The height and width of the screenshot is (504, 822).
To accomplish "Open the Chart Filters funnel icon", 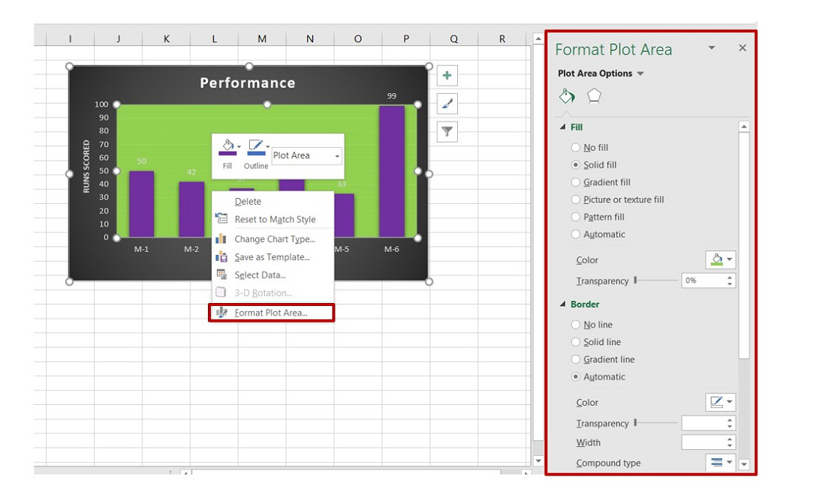I will click(447, 132).
